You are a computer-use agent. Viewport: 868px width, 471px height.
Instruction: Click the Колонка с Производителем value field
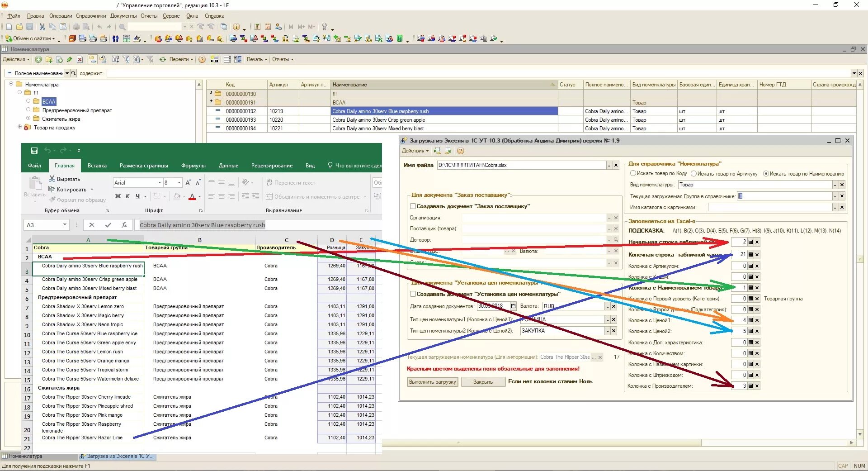pyautogui.click(x=739, y=386)
